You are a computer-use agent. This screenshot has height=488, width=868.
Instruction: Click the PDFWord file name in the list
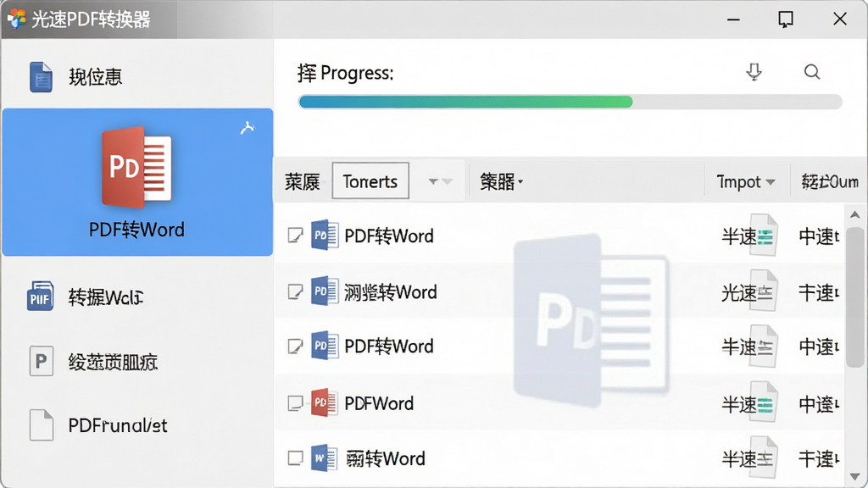[379, 403]
